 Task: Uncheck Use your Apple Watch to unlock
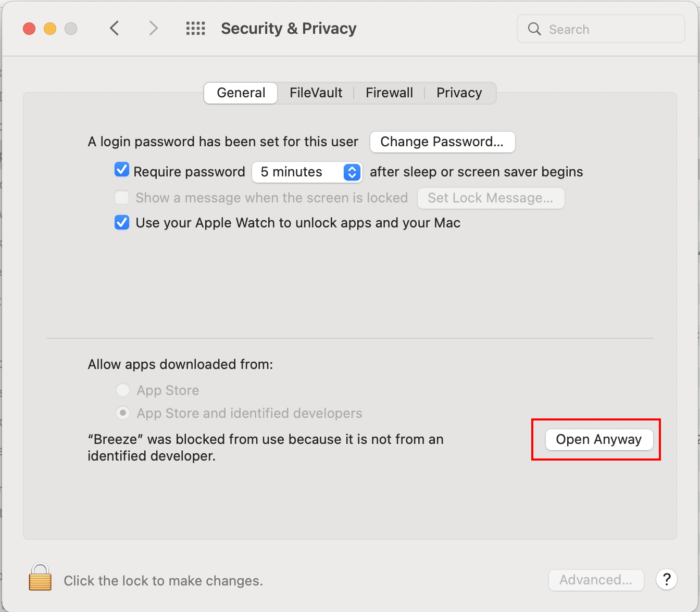pos(122,223)
